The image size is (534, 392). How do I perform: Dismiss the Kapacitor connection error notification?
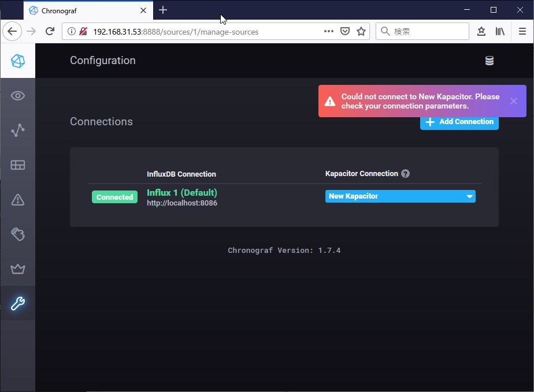pyautogui.click(x=514, y=101)
